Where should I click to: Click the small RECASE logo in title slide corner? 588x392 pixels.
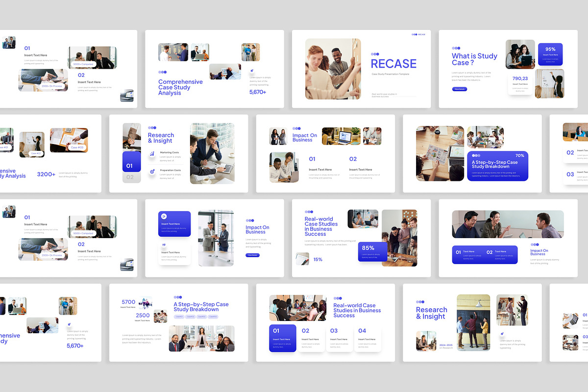tap(418, 34)
